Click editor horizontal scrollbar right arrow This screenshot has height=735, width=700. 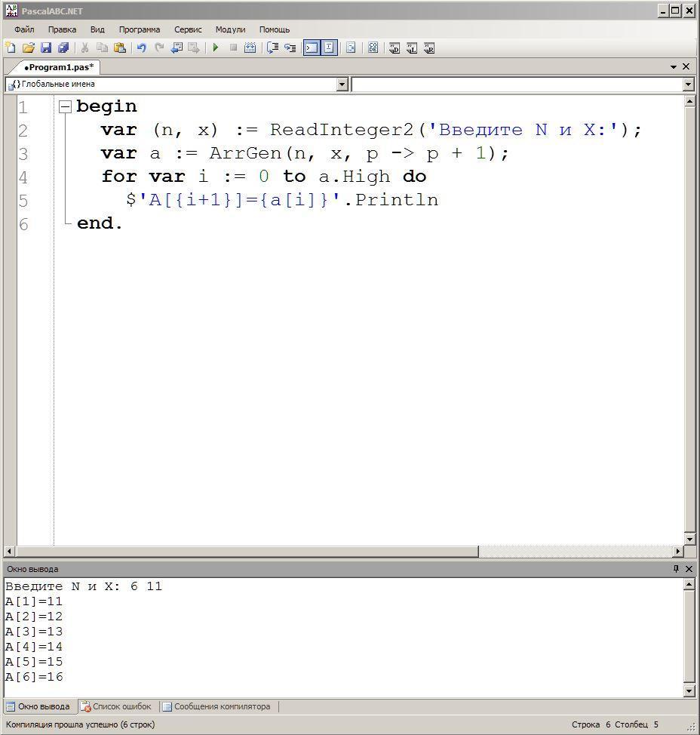pos(678,551)
